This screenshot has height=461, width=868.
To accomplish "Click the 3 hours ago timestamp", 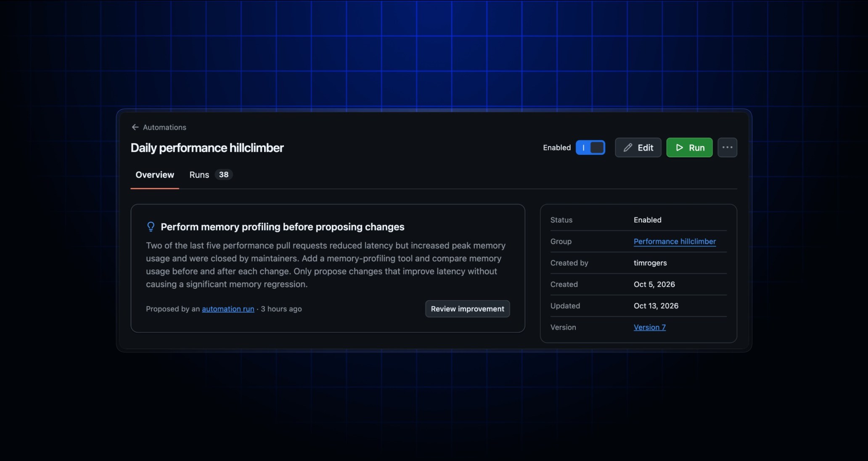I will pyautogui.click(x=281, y=309).
